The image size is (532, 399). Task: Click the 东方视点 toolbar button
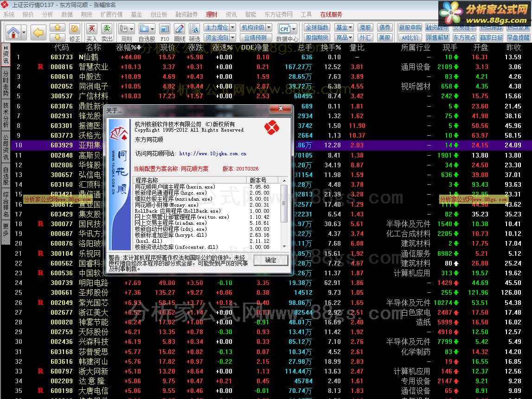pyautogui.click(x=464, y=38)
